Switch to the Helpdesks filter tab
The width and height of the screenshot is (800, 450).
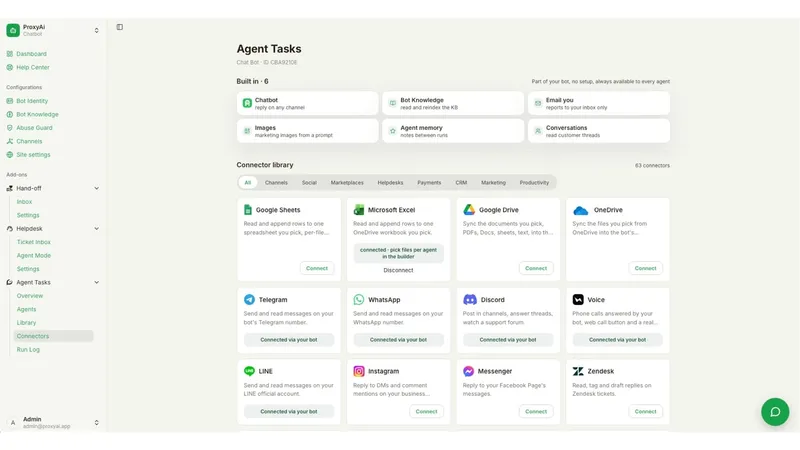tap(390, 183)
